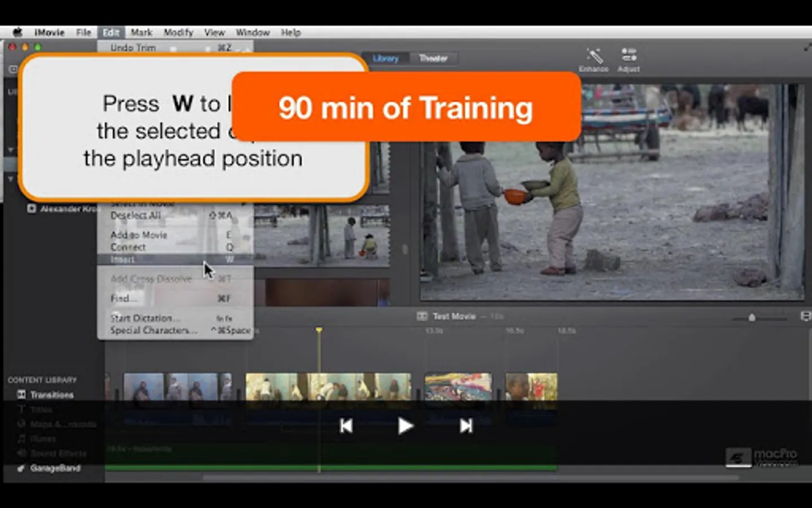Choose Find… in the Edit menu
The height and width of the screenshot is (508, 812).
(x=175, y=299)
